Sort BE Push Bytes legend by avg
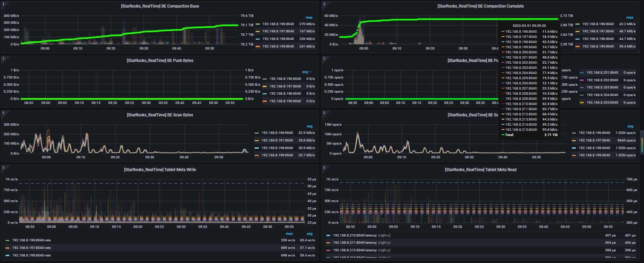644x263 pixels. click(307, 72)
